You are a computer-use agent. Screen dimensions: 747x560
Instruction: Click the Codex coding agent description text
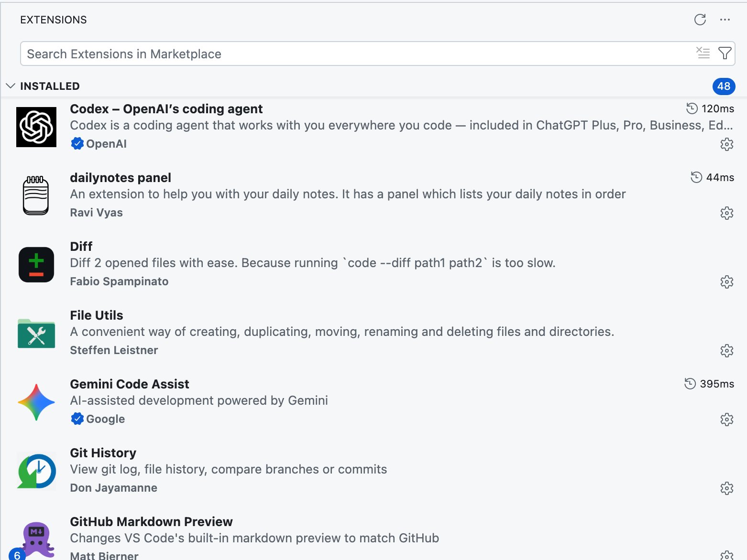click(x=402, y=125)
